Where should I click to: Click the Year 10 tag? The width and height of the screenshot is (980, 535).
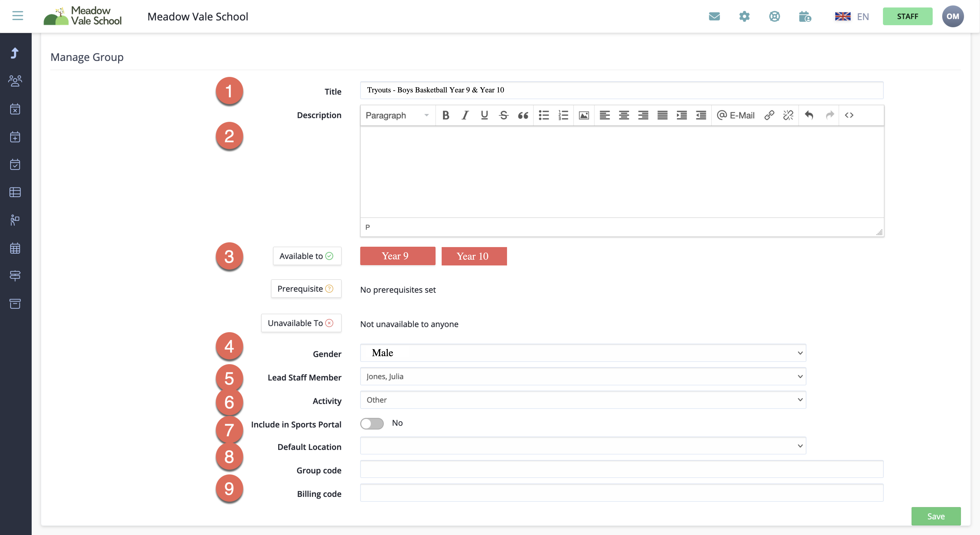click(474, 256)
